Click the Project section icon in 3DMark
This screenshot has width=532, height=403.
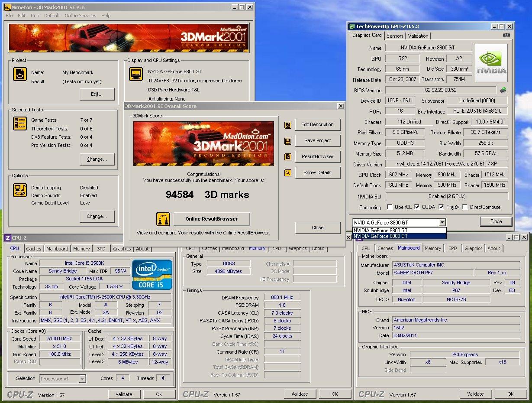[20, 74]
